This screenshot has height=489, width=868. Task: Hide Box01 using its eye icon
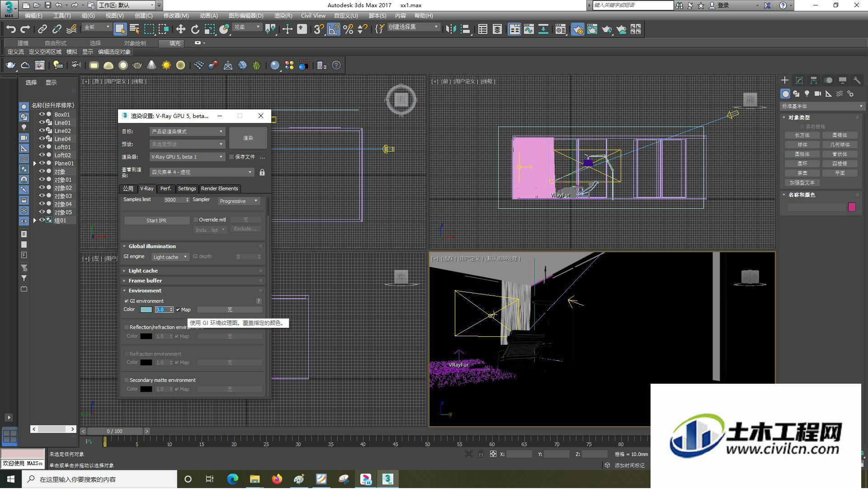coord(42,114)
